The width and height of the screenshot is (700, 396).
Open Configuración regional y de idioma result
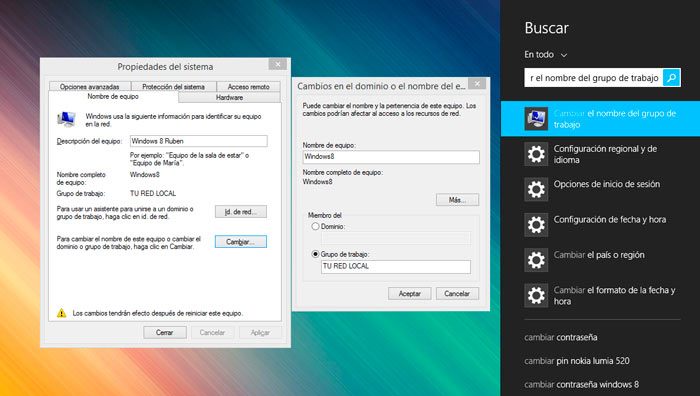[x=600, y=154]
